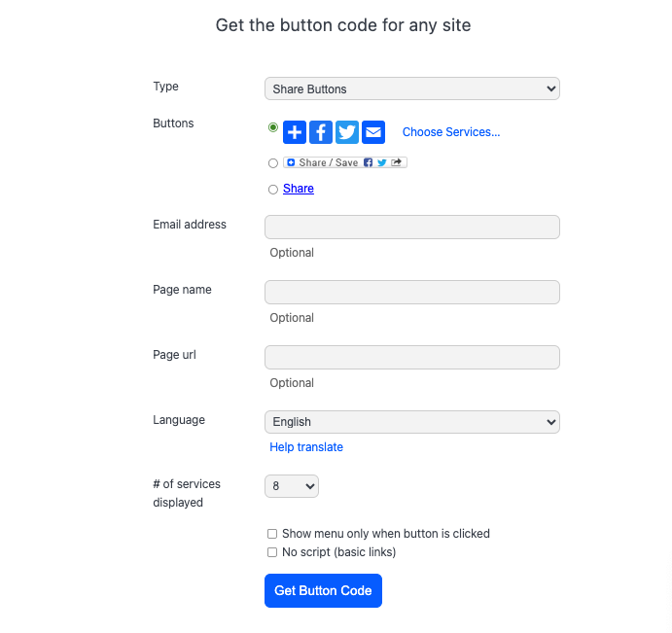
Task: Check the No script (basic links) box
Action: pyautogui.click(x=272, y=552)
